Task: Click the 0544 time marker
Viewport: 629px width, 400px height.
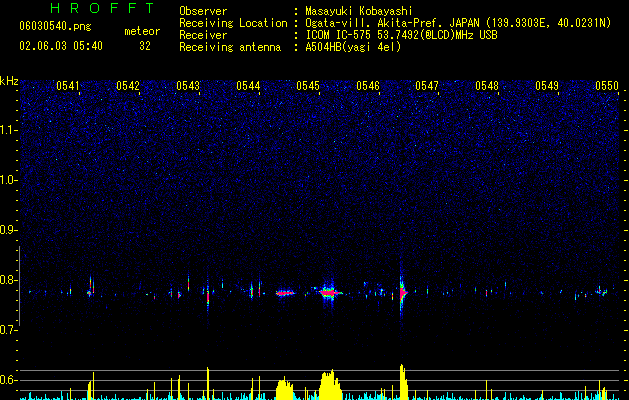Action: (248, 86)
